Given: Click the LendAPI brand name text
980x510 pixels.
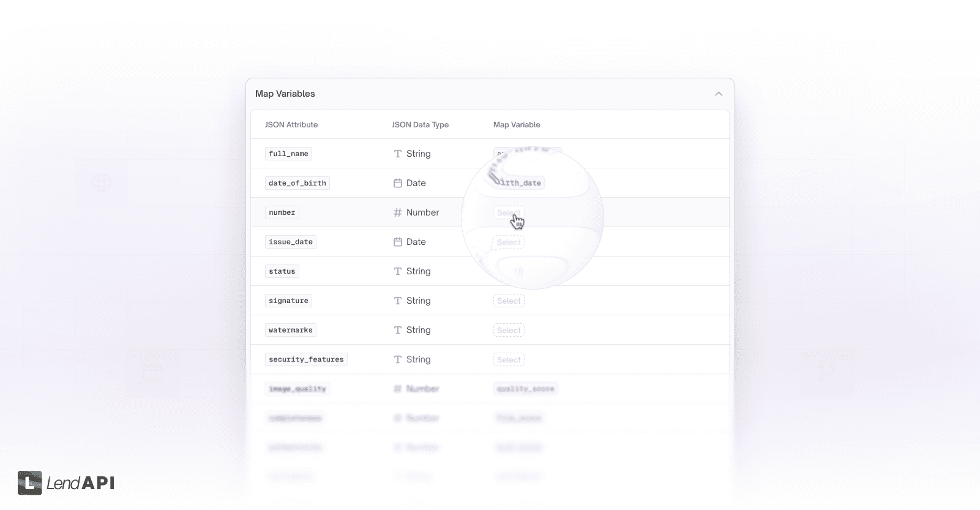Looking at the screenshot, I should pos(80,483).
